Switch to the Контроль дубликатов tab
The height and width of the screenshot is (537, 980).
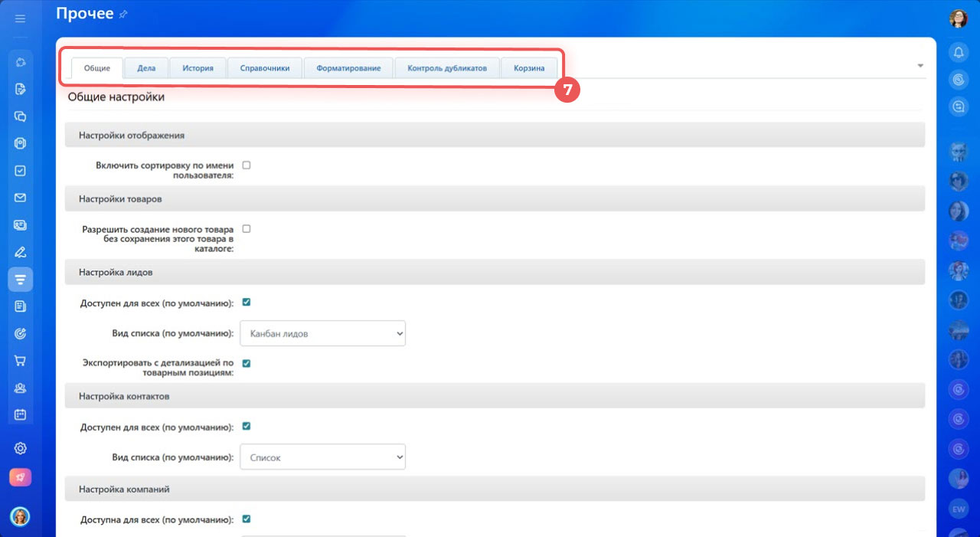tap(447, 68)
